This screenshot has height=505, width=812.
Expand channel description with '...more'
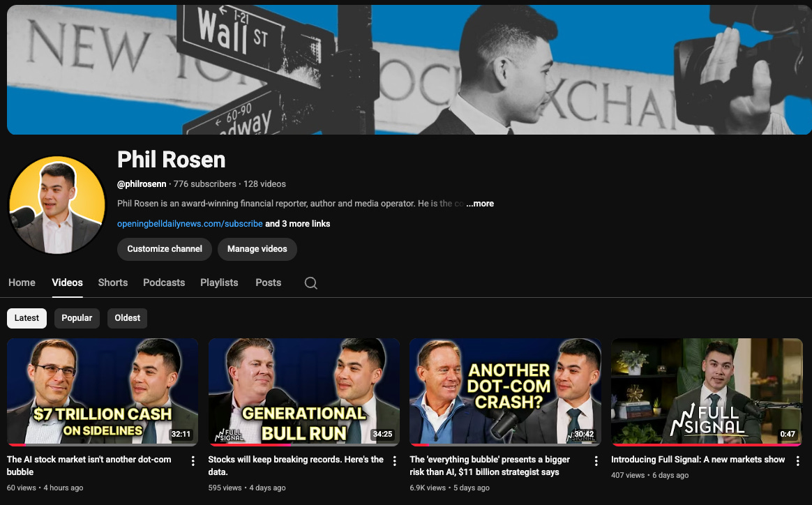(480, 204)
